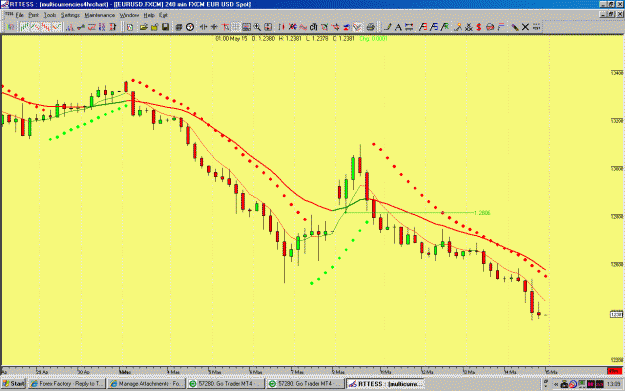This screenshot has height=391, width=625.
Task: Click the open folder icon
Action: [143, 27]
